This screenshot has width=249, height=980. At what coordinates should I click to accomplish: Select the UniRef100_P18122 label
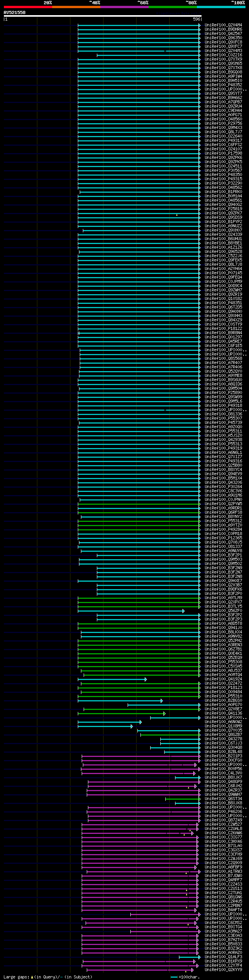click(223, 329)
